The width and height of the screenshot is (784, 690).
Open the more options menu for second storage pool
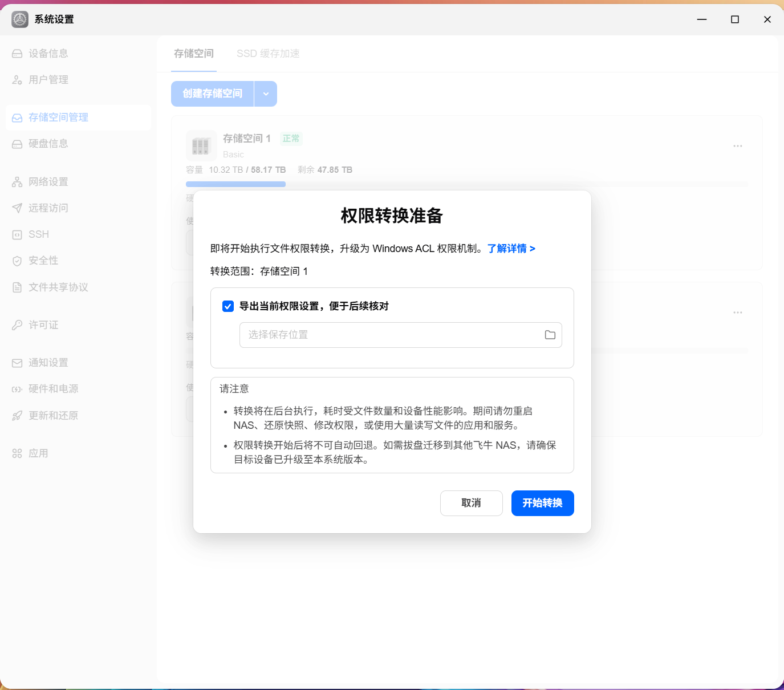(x=738, y=312)
